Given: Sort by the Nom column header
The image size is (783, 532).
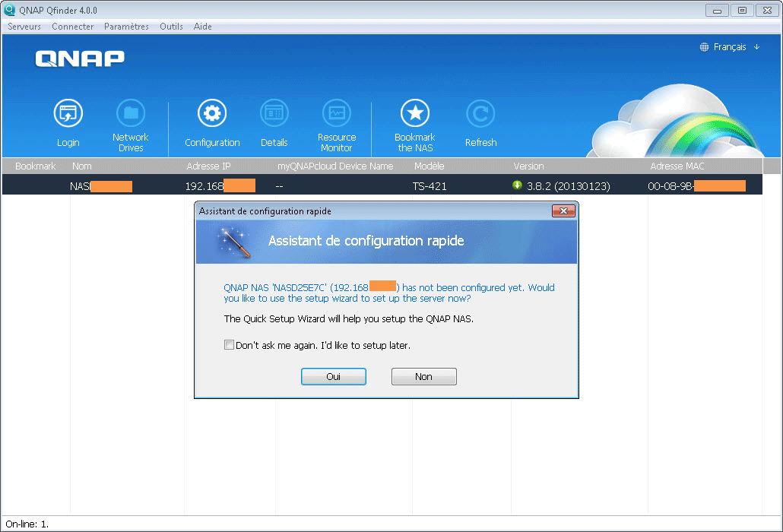Looking at the screenshot, I should point(82,166).
